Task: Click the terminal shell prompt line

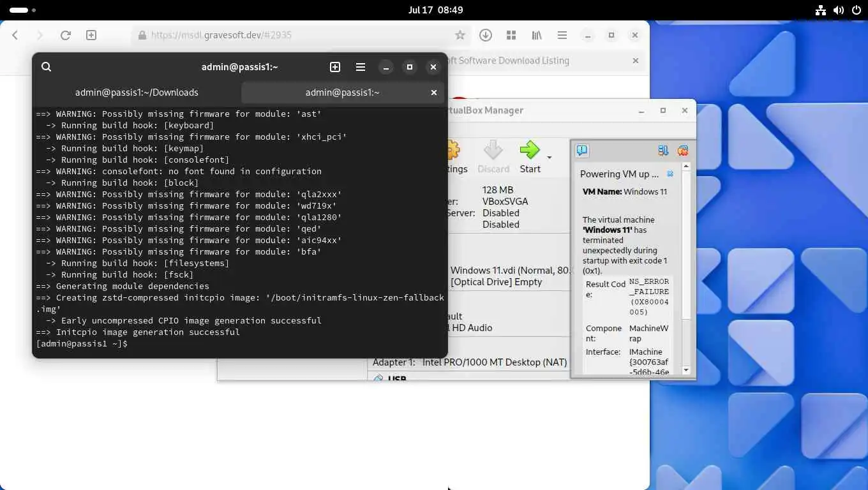Action: pos(240,344)
